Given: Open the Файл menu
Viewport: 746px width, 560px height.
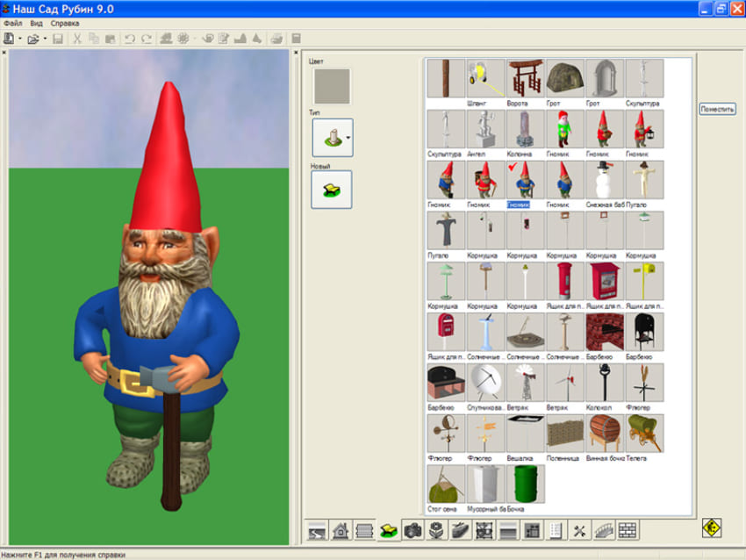Looking at the screenshot, I should click(13, 24).
